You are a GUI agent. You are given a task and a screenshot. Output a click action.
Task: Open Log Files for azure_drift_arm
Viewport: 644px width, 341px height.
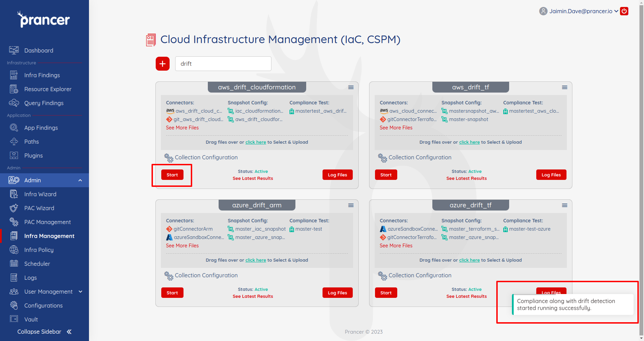(337, 293)
